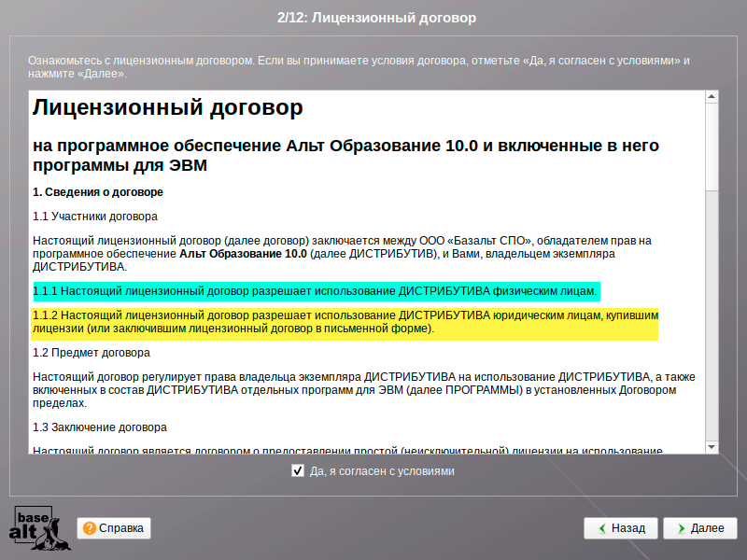Click the step title «2/12: Лицензионный договор»
The height and width of the screenshot is (560, 747).
point(377,18)
